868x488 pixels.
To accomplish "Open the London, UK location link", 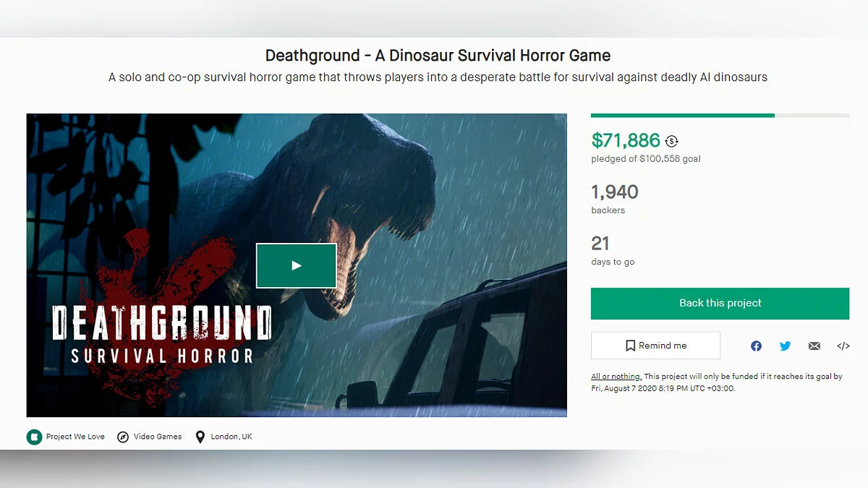I will click(x=231, y=437).
